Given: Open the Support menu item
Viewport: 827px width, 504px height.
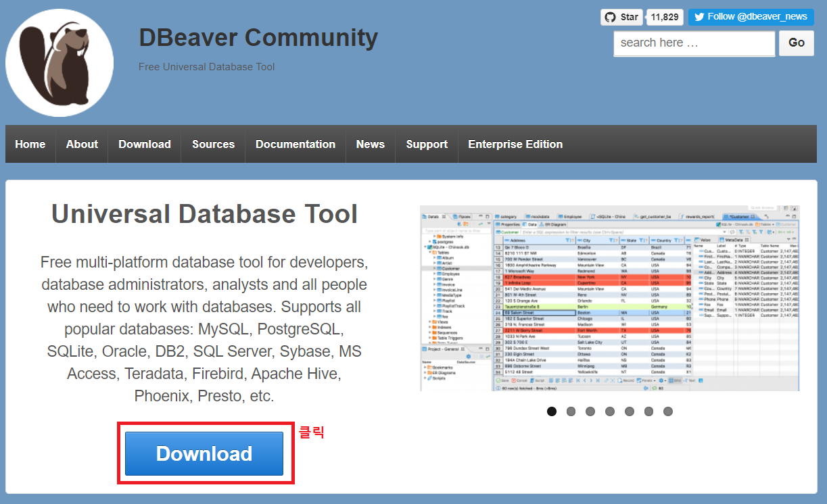Looking at the screenshot, I should [x=427, y=144].
